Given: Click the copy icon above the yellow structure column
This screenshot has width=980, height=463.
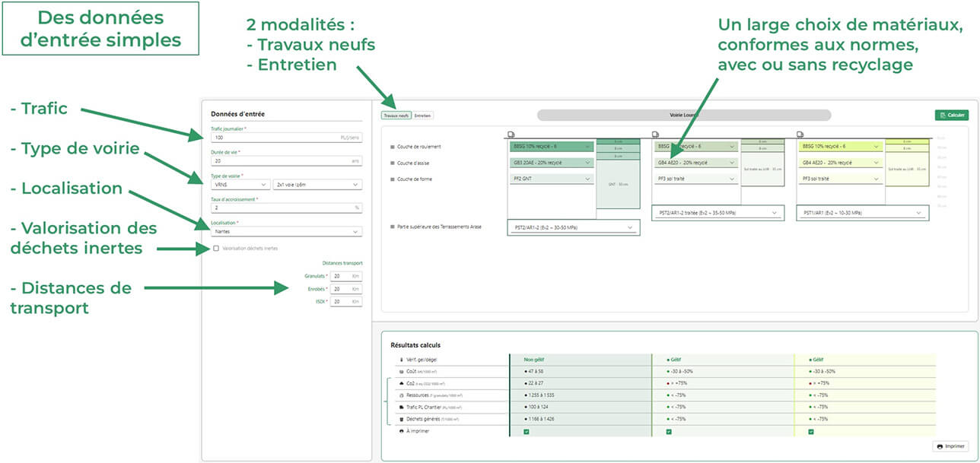Looking at the screenshot, I should (800, 135).
